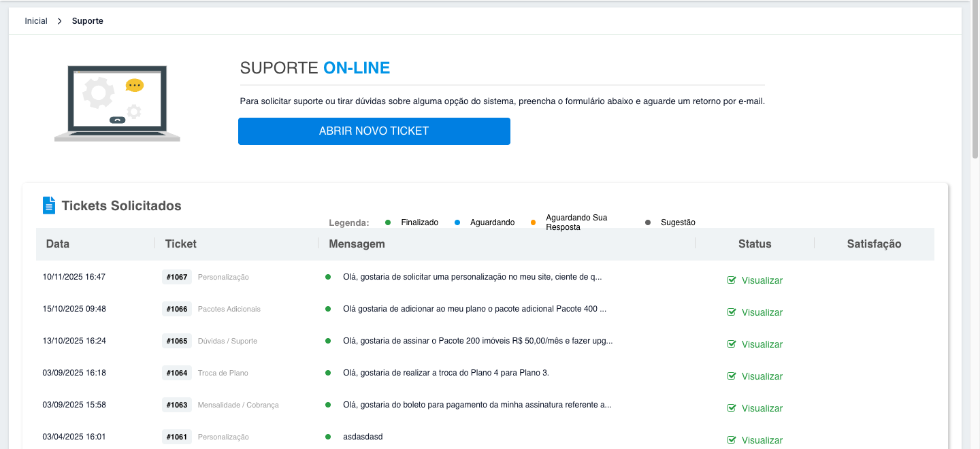Click the date 03/09/2025 15:58
Viewport: 980px width, 449px height.
pos(74,405)
